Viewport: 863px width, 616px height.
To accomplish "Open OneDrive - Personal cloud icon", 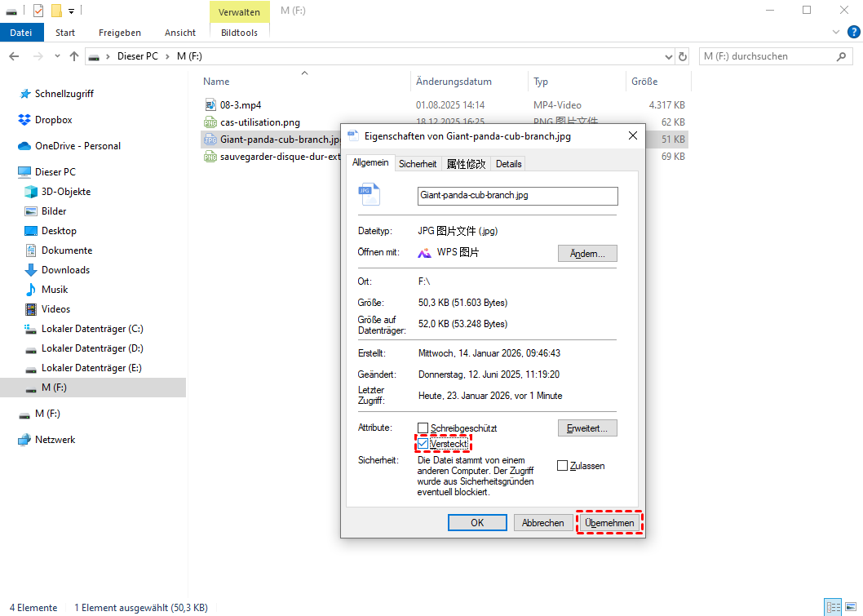I will tap(24, 146).
